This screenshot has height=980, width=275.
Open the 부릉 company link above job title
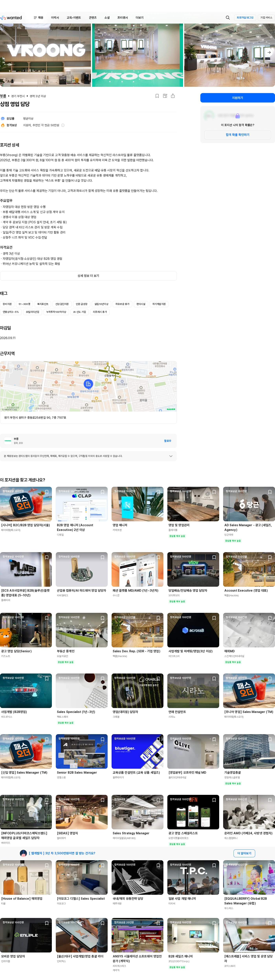pos(3,96)
